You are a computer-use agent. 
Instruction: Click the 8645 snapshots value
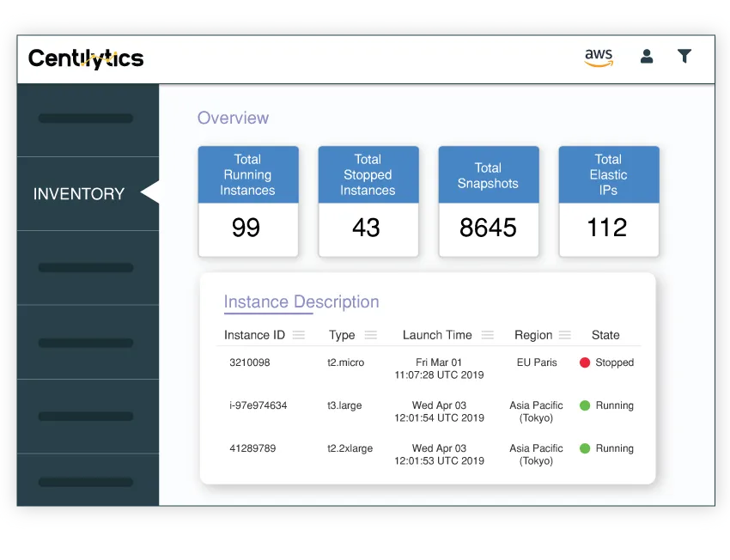click(488, 228)
